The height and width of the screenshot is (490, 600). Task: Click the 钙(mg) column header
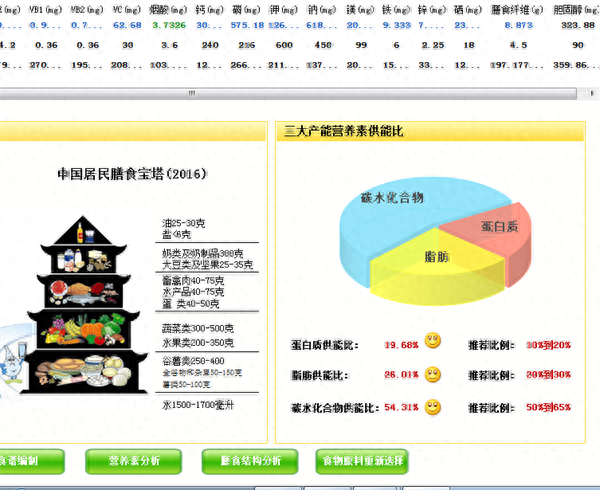209,10
